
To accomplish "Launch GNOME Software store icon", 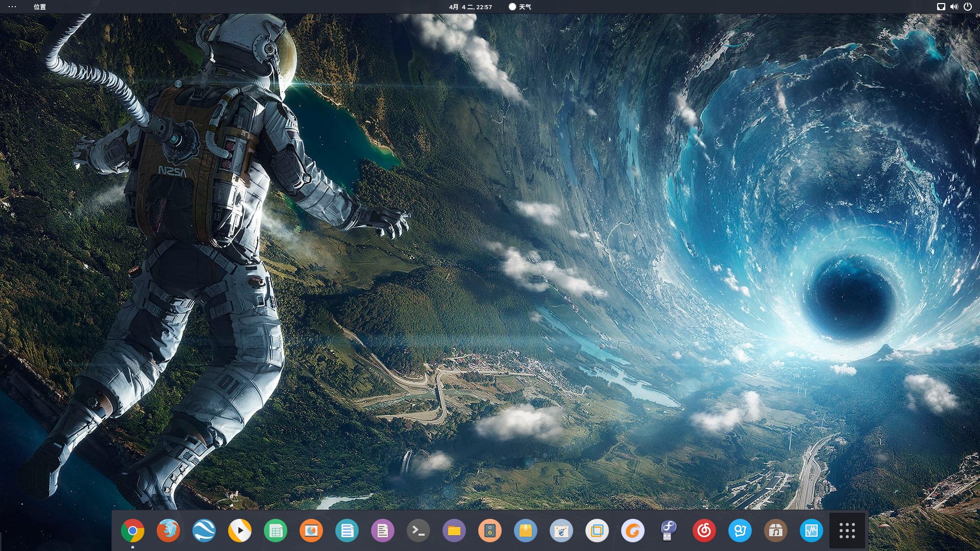I will tap(561, 531).
